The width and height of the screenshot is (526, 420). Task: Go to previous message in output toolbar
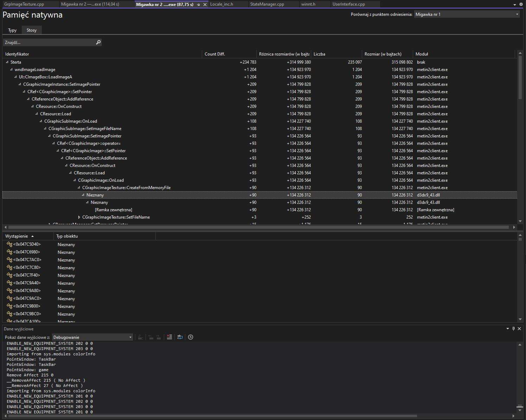150,337
